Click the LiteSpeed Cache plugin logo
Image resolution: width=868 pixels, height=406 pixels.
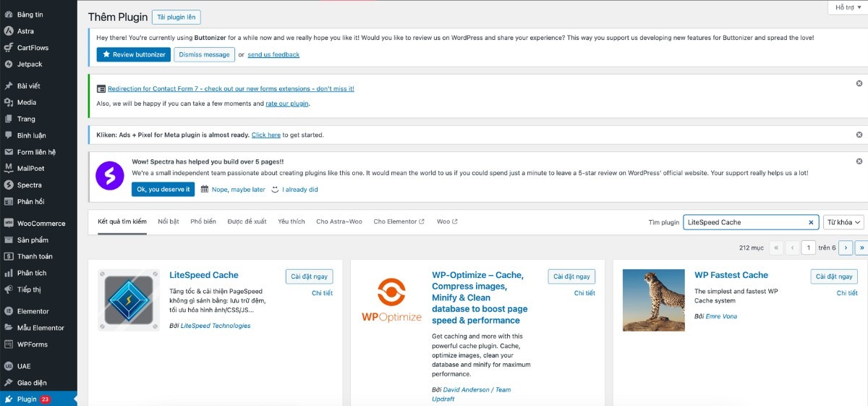pyautogui.click(x=129, y=300)
